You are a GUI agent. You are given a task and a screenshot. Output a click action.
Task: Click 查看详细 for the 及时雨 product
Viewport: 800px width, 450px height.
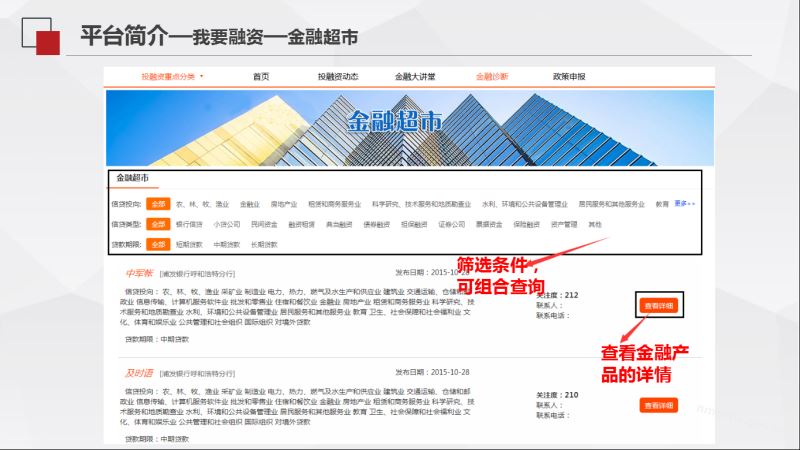tap(658, 405)
